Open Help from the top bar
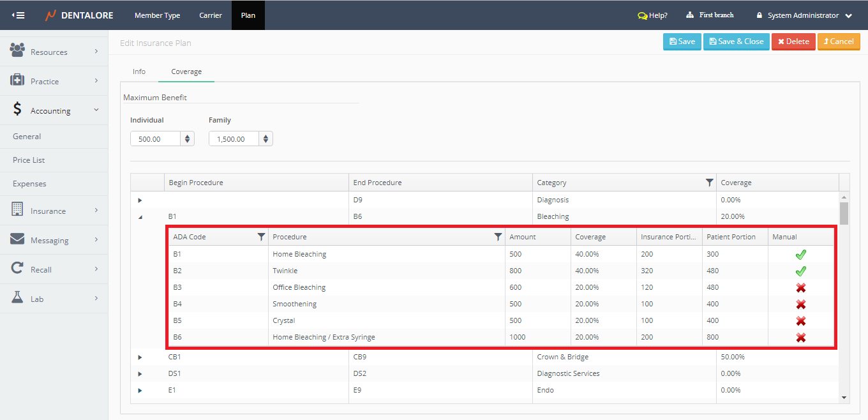Image resolution: width=868 pixels, height=420 pixels. pos(652,15)
